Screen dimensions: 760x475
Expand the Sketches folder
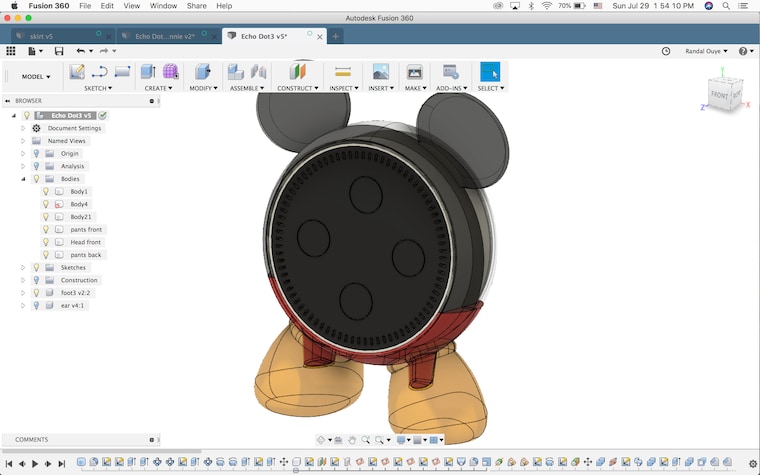point(23,268)
